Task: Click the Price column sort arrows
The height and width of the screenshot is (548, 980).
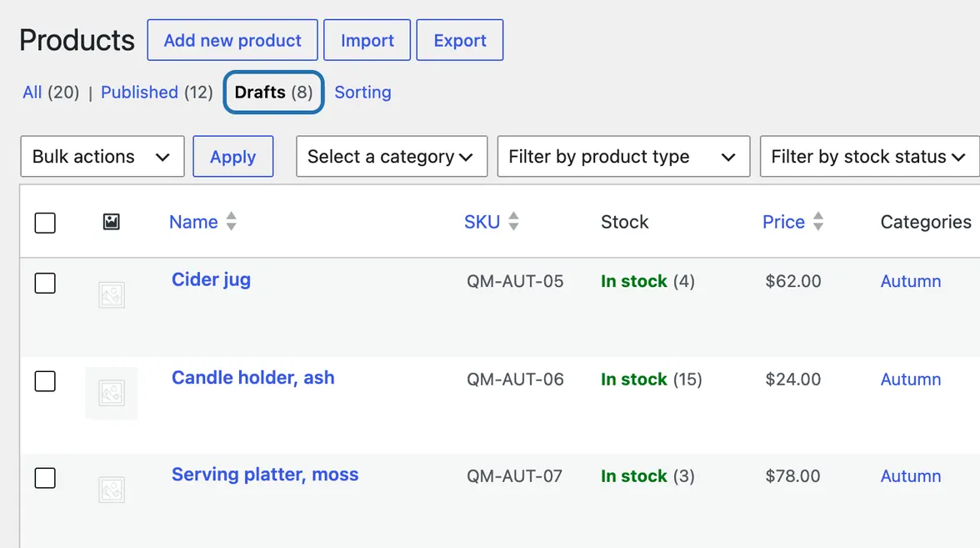Action: [x=818, y=222]
